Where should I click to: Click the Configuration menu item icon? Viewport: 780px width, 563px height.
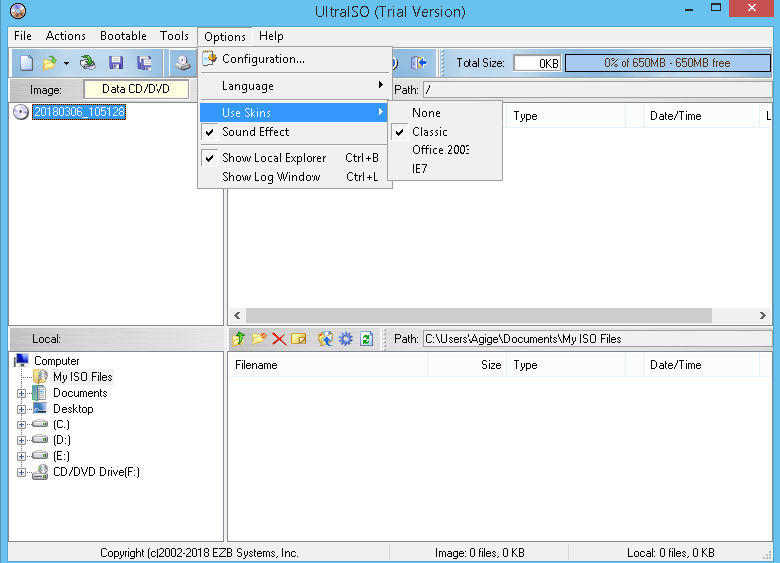(x=209, y=59)
